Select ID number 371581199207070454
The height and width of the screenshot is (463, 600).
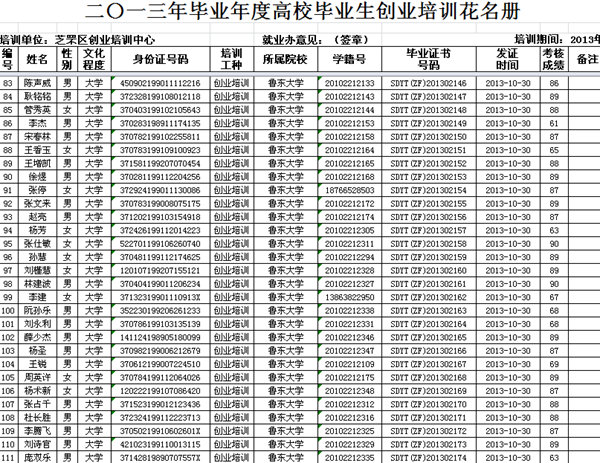click(160, 163)
